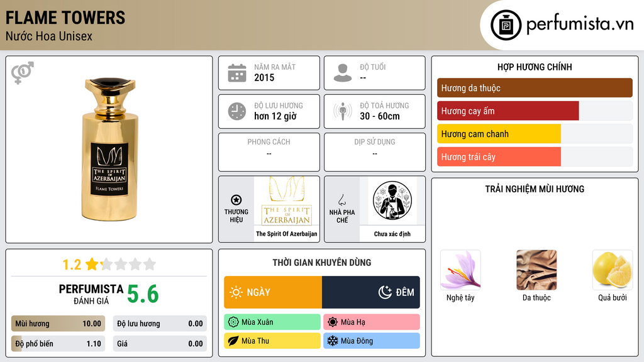Click the Hương cay ấm accord bar

[535, 111]
